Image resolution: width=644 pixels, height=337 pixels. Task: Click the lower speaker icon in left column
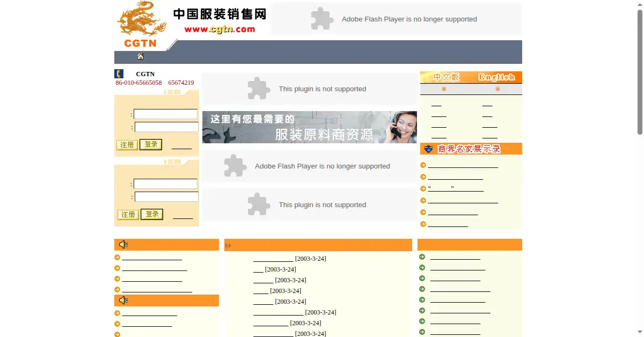coord(123,301)
